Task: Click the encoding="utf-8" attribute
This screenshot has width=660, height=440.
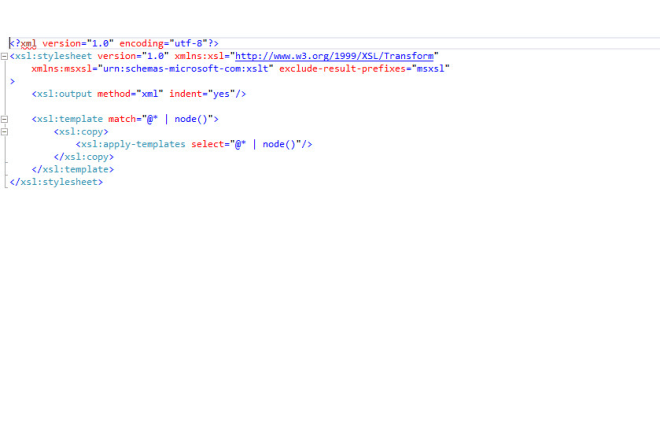Action: pos(163,43)
